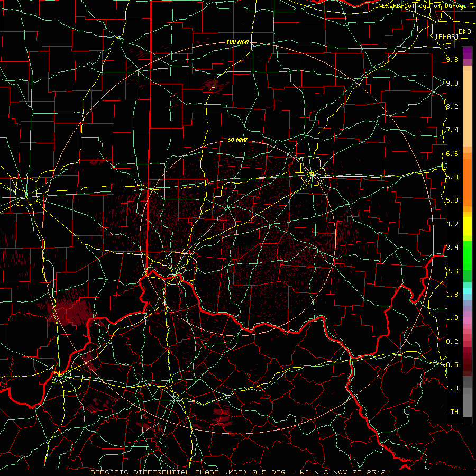Click the 6.6 value on the color scale
This screenshot has height=476, width=476.
coord(452,153)
